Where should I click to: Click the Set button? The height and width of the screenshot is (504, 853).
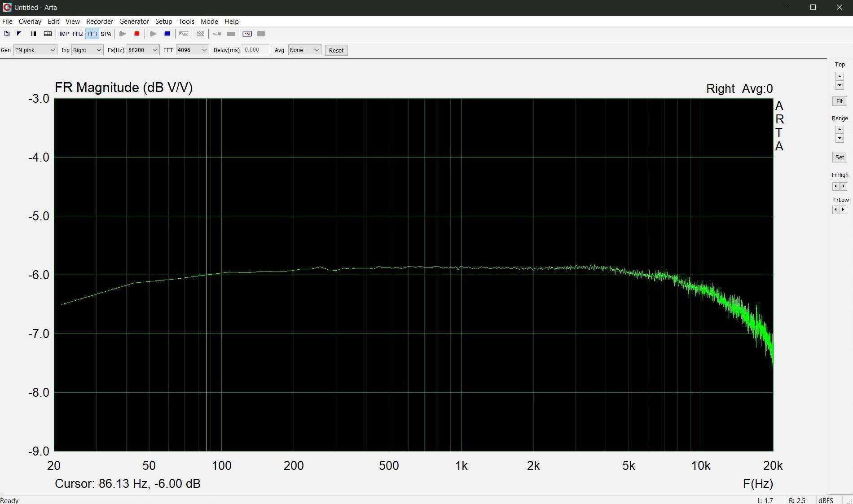coord(840,158)
